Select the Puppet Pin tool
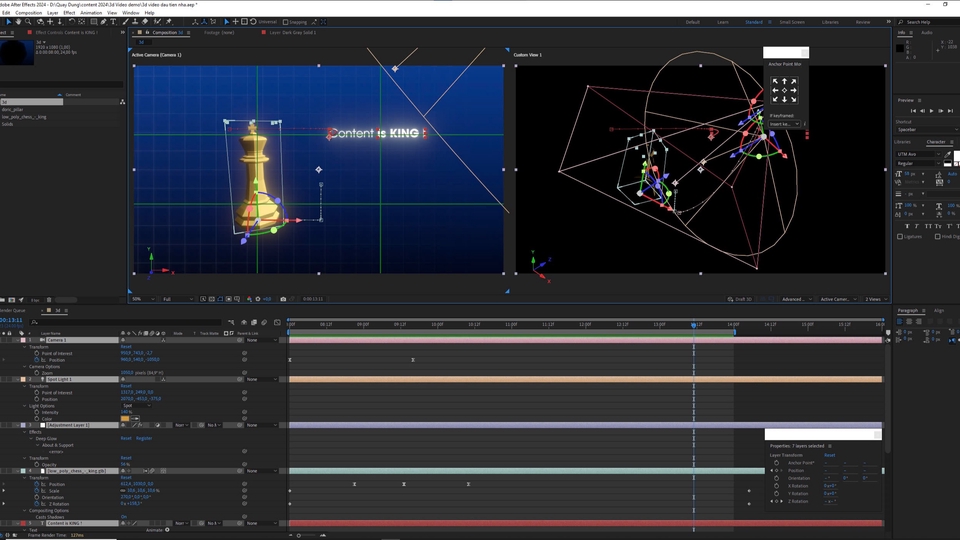The height and width of the screenshot is (540, 960). pyautogui.click(x=168, y=21)
